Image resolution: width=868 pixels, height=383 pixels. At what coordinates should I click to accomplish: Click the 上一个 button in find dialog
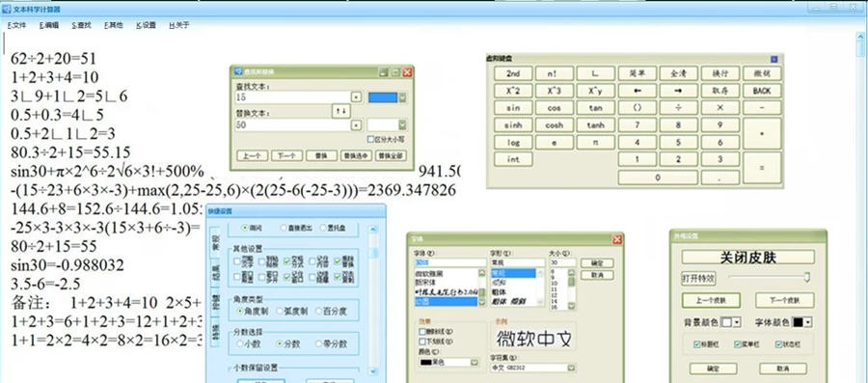pos(253,156)
